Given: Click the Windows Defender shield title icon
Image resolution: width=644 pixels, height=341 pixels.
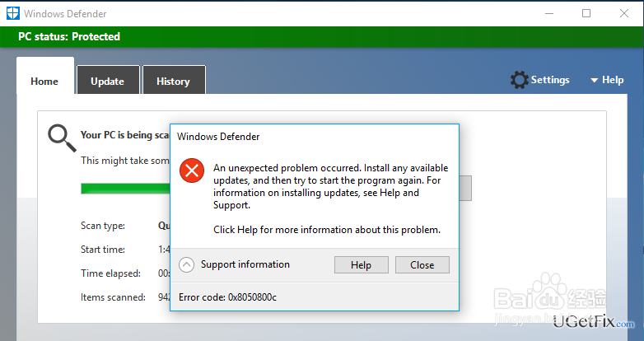Looking at the screenshot, I should (12, 13).
